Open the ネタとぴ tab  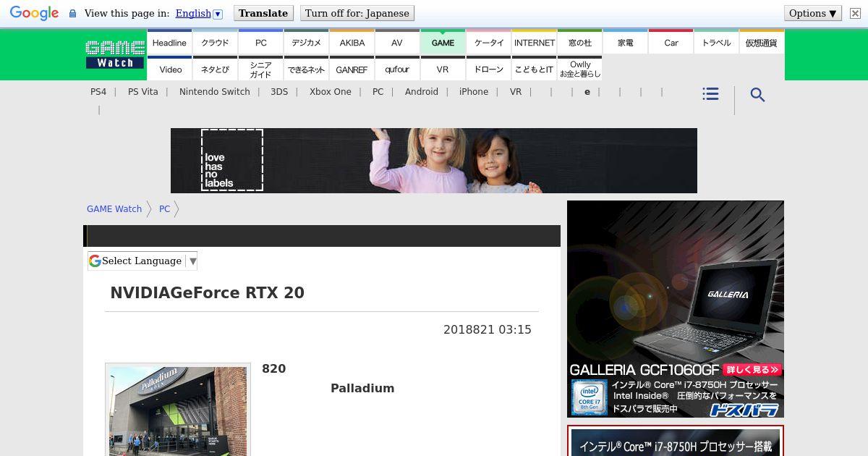click(x=215, y=69)
